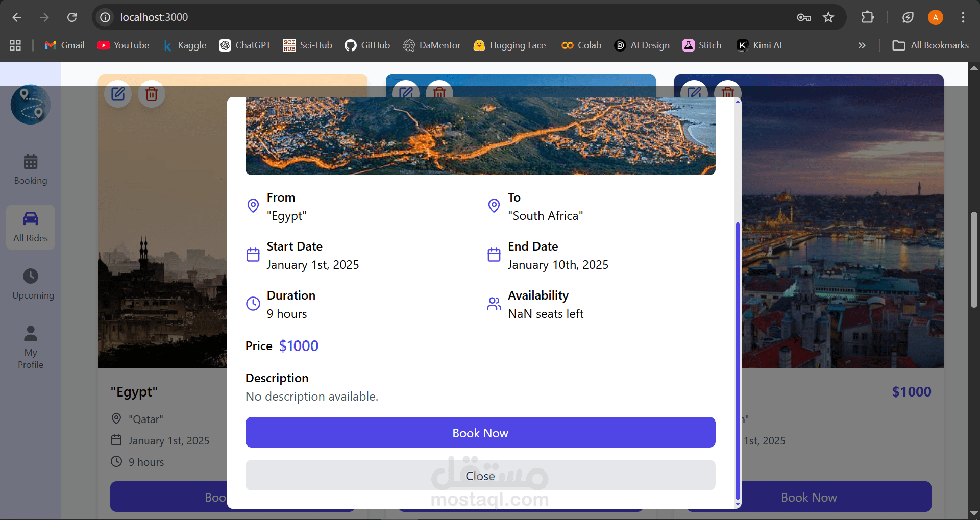
Task: Click the page scrollbar up arrow
Action: [x=974, y=67]
